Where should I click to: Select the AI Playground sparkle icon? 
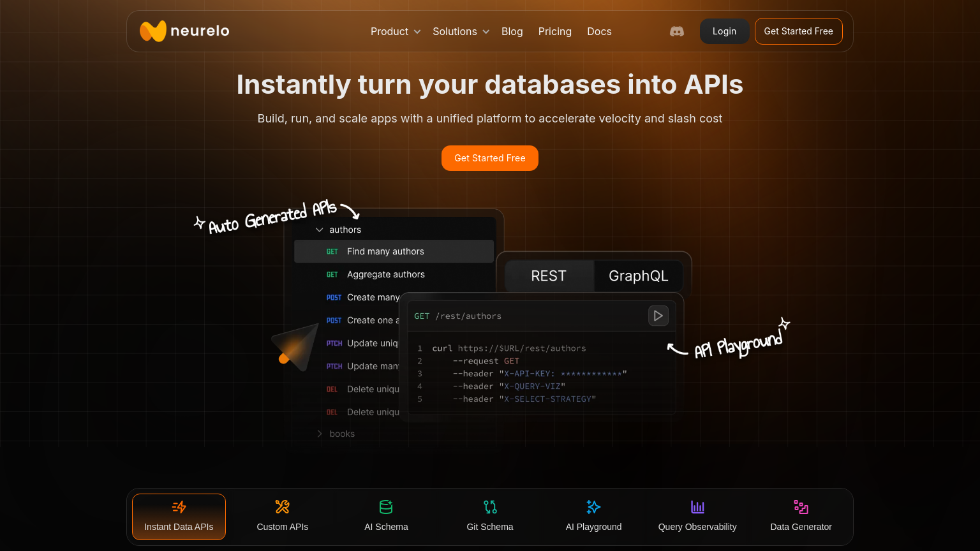[593, 507]
